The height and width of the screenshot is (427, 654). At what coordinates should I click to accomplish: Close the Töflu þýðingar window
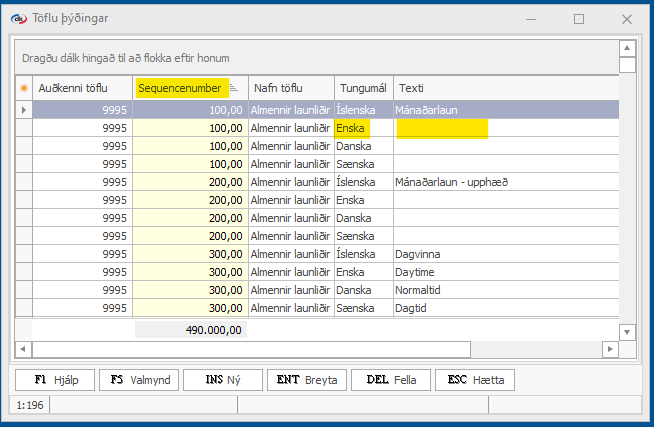pyautogui.click(x=626, y=19)
